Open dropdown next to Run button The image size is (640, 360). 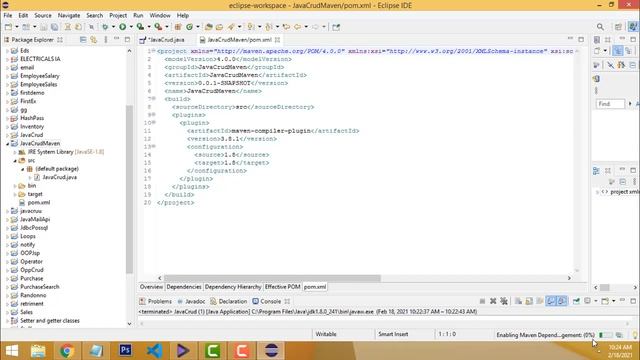point(131,27)
